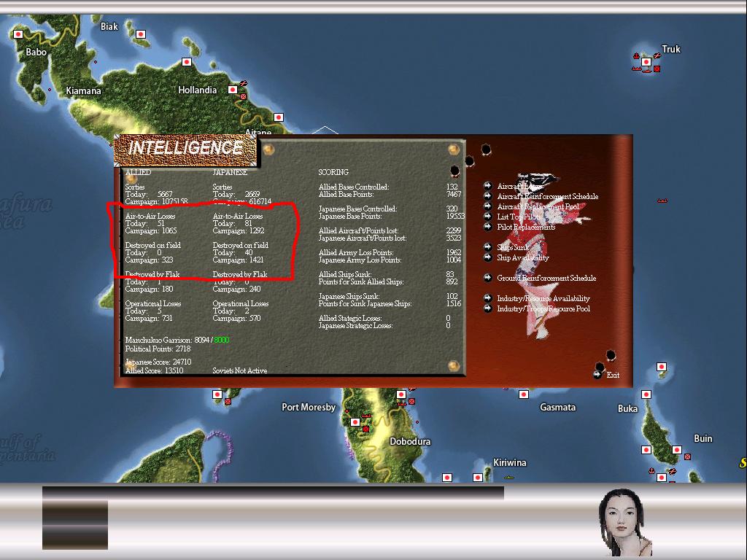Select the Aitape base flag
This screenshot has height=560, width=747.
point(279,117)
